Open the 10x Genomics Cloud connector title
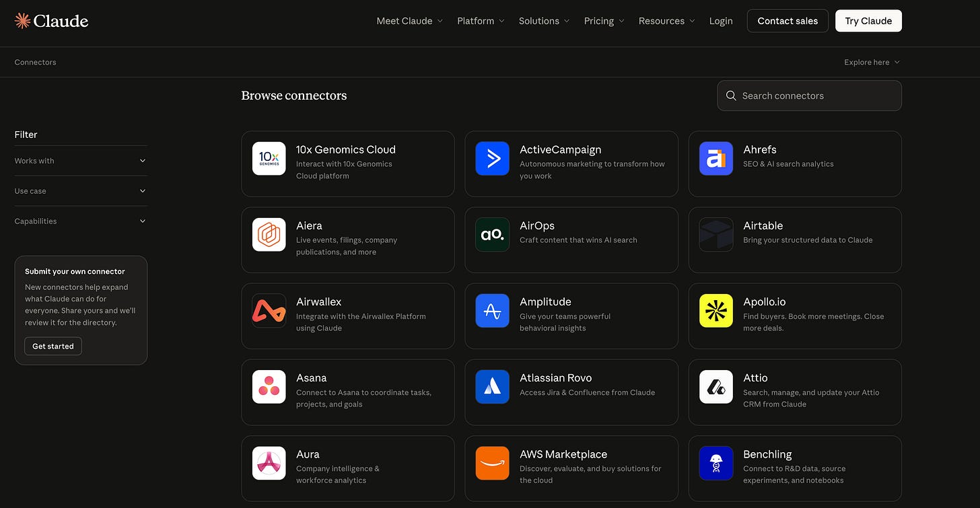This screenshot has width=980, height=508. [x=346, y=149]
